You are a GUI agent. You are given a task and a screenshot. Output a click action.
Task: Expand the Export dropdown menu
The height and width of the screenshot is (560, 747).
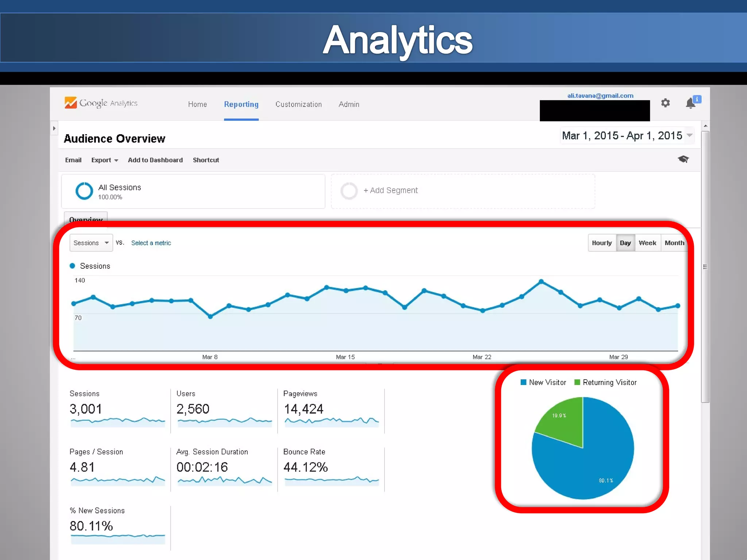coord(104,160)
